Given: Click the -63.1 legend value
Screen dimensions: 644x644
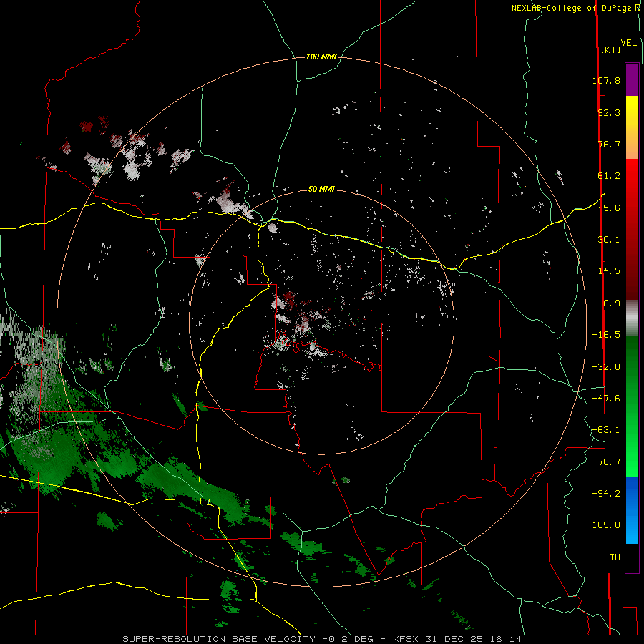Looking at the screenshot, I should pos(606,430).
